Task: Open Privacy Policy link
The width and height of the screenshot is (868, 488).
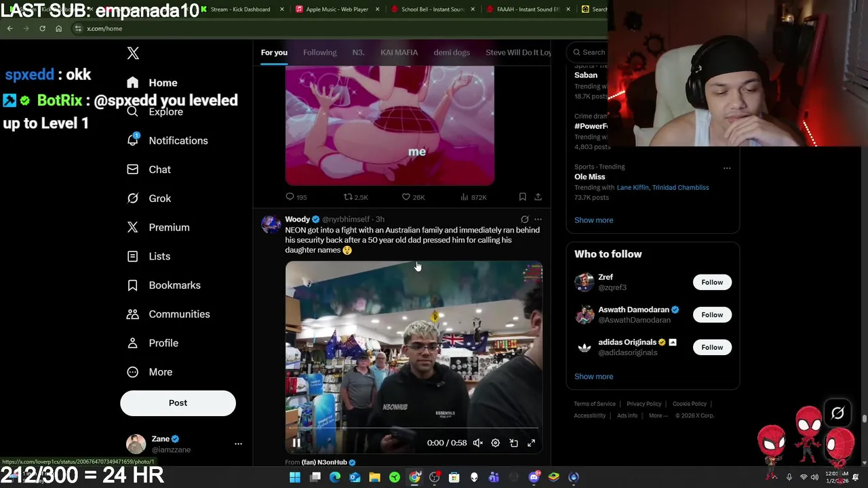Action: [644, 404]
